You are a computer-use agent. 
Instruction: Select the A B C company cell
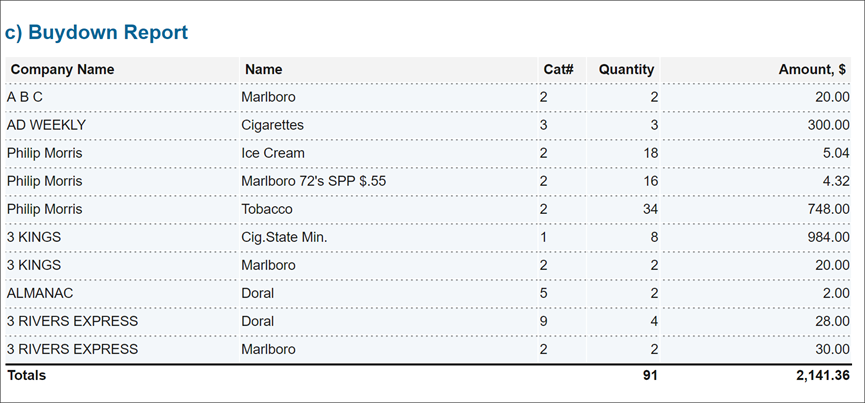click(25, 97)
